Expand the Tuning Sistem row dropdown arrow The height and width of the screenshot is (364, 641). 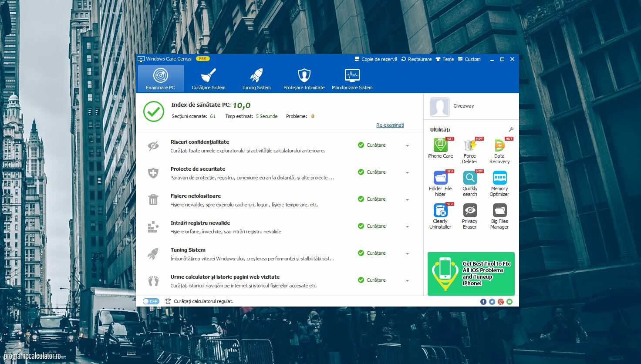(x=407, y=254)
